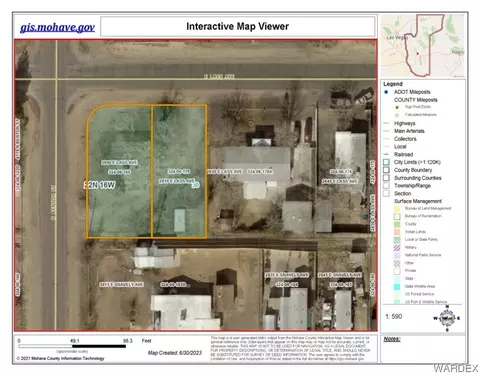Click the vertical N BENTON ST street label

[53, 203]
